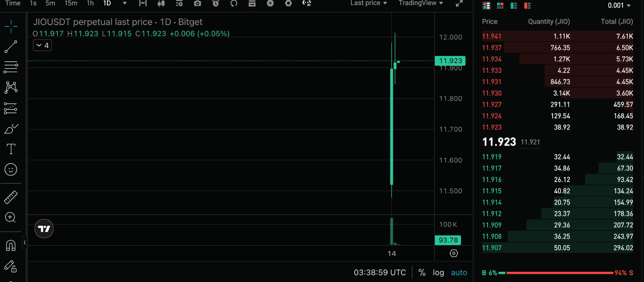Screen dimensions: 644x282
Task: Open the emoji icons tool
Action: [x=11, y=169]
